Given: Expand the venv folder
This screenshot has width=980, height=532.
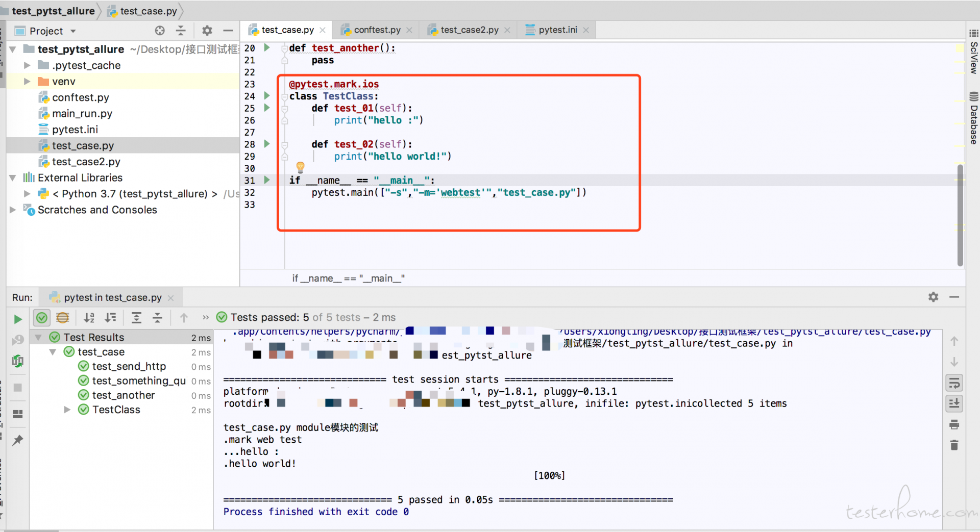Looking at the screenshot, I should point(27,81).
